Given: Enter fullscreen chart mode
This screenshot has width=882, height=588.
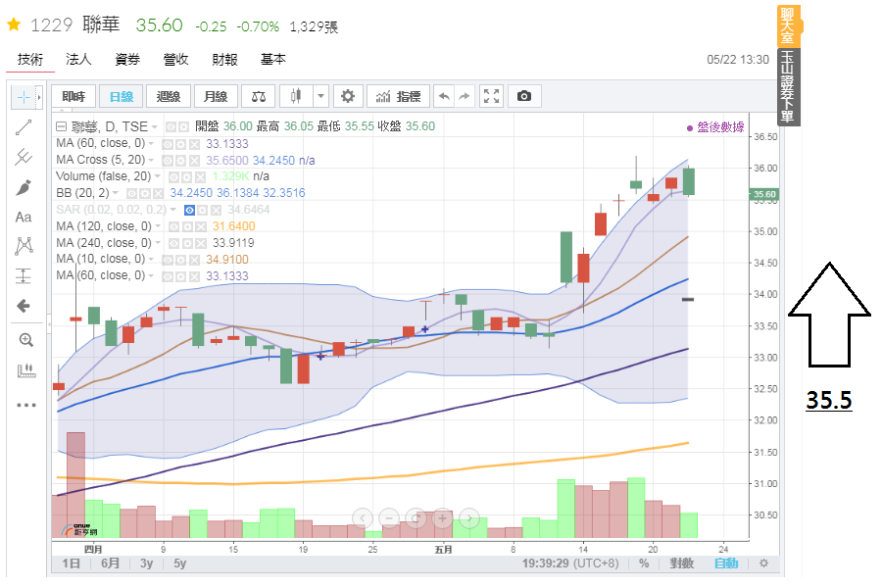Looking at the screenshot, I should (x=491, y=96).
